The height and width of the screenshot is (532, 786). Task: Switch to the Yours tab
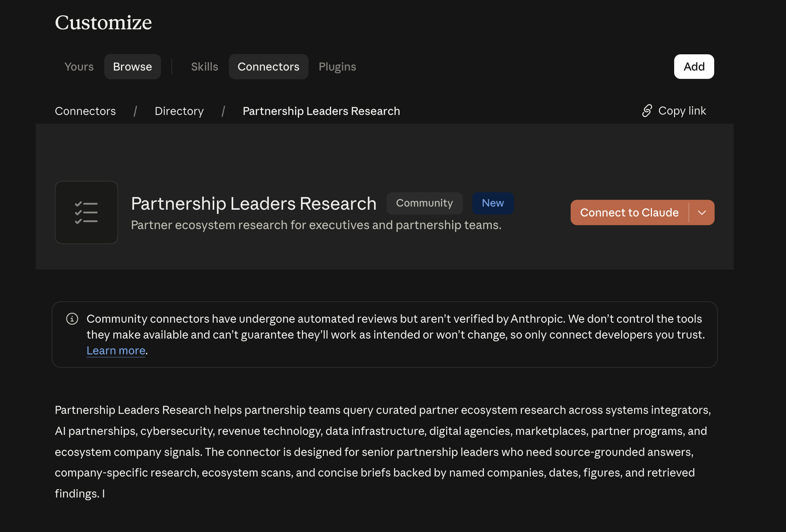tap(79, 67)
